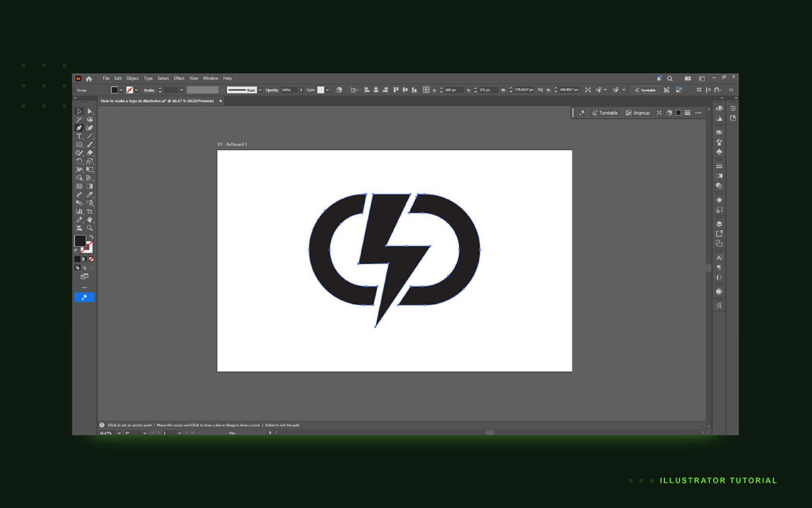This screenshot has width=812, height=508.
Task: Click Turntable in the floating taskbar
Action: coord(605,113)
